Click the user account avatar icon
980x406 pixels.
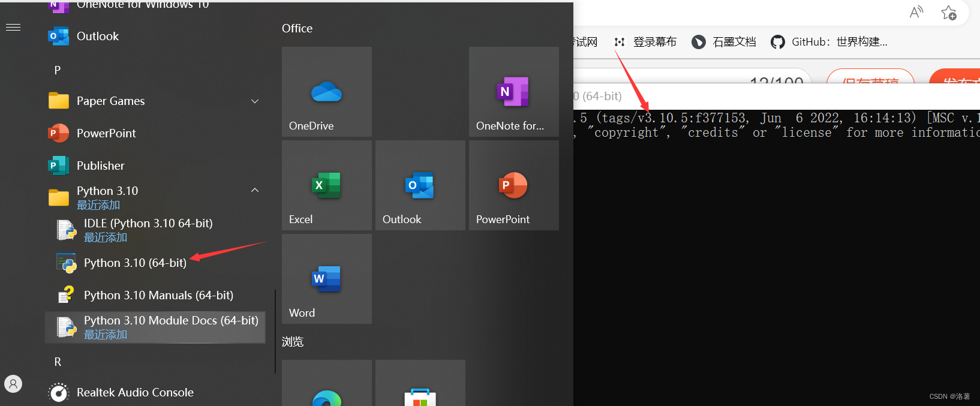13,383
